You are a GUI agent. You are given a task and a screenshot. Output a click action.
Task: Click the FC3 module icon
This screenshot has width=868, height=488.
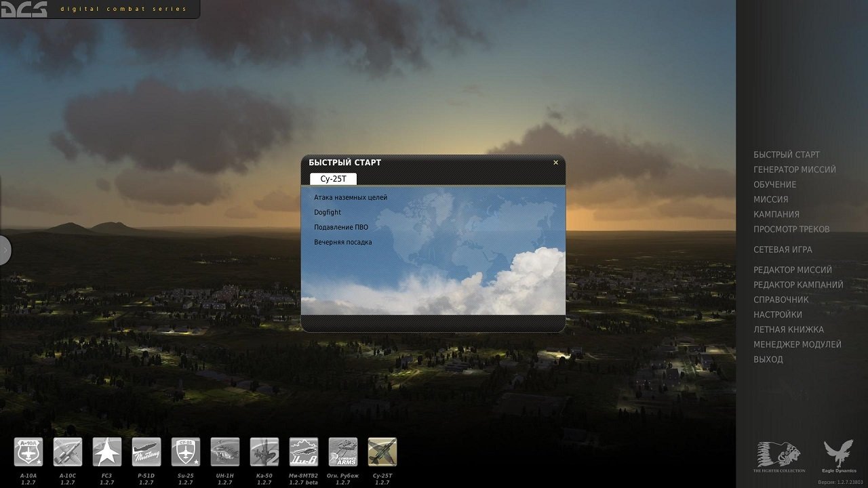pos(107,452)
